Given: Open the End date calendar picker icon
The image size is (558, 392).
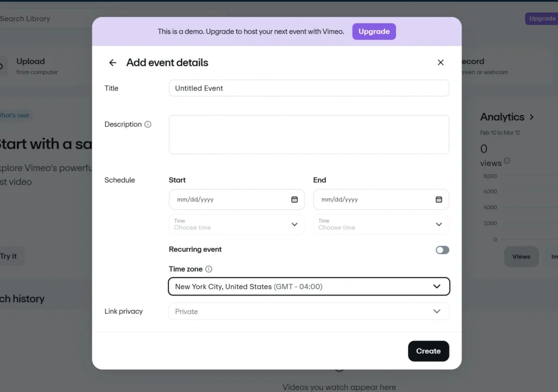Looking at the screenshot, I should (439, 200).
